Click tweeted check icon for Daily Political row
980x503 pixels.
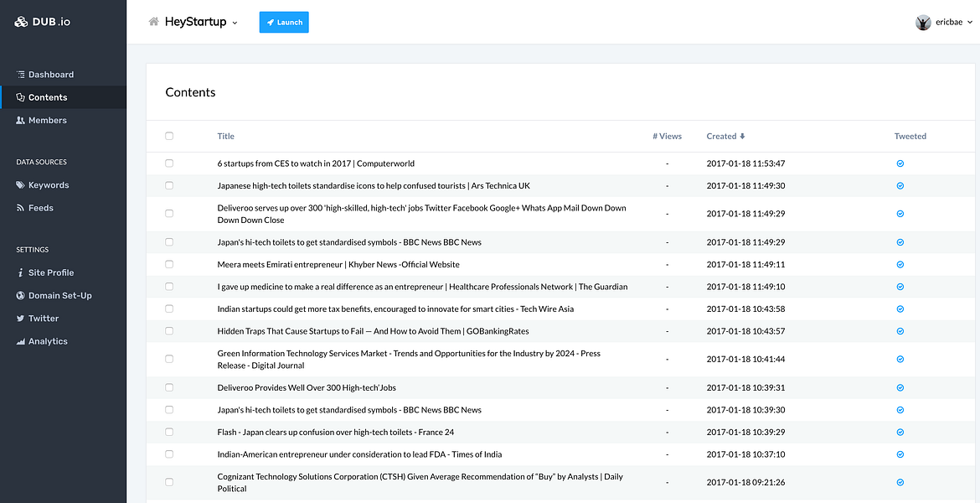(x=900, y=482)
